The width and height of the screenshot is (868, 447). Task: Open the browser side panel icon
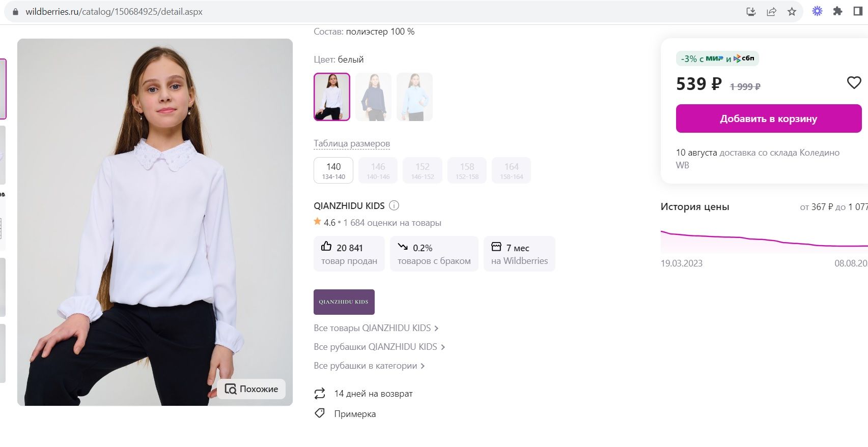coord(858,11)
